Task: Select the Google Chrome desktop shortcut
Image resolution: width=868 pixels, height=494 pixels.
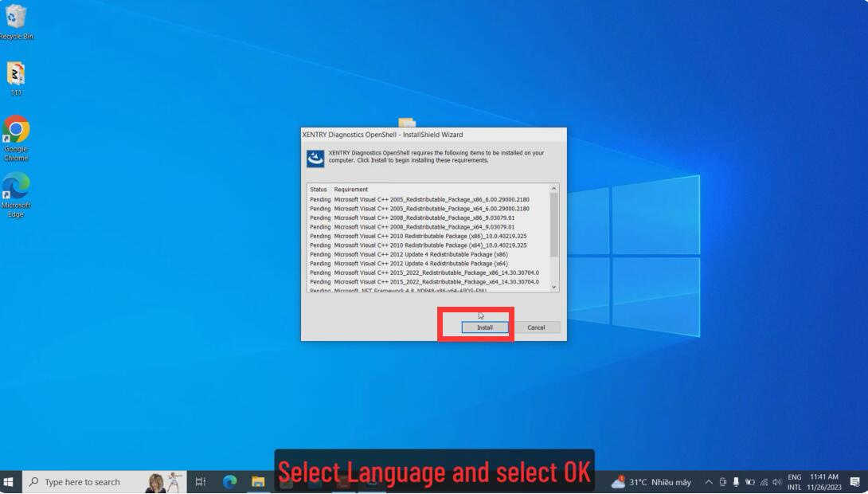Action: (x=16, y=139)
